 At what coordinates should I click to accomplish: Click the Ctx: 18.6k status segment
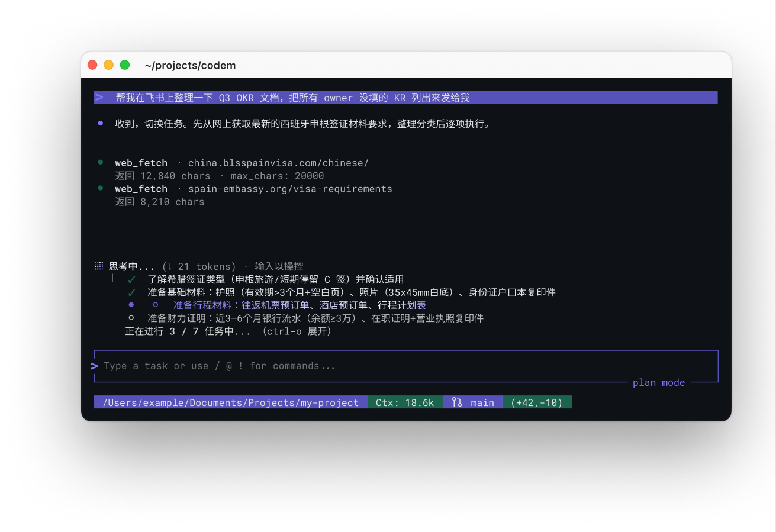(x=405, y=402)
